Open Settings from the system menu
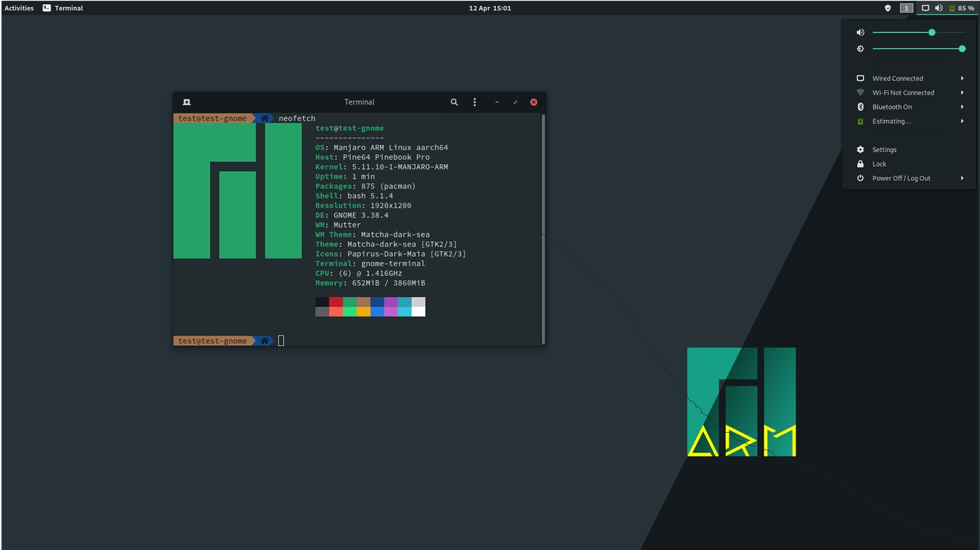This screenshot has height=550, width=980. [x=910, y=150]
